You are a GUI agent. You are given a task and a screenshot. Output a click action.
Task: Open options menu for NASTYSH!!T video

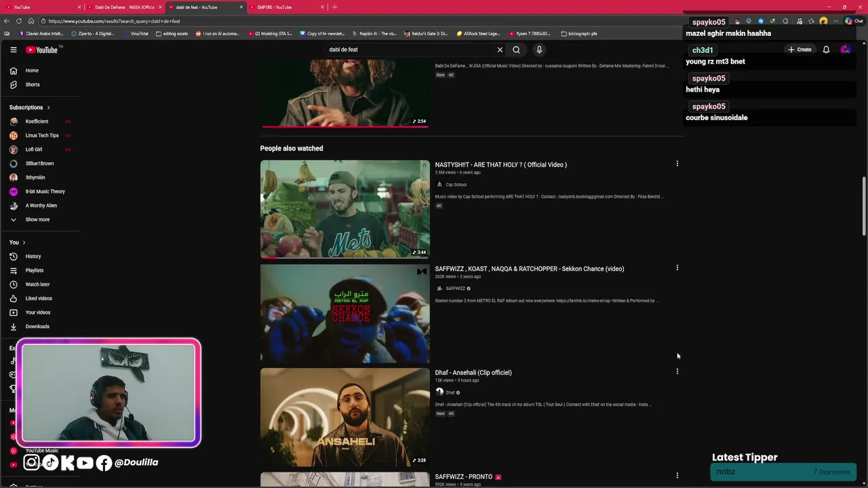coord(677,163)
